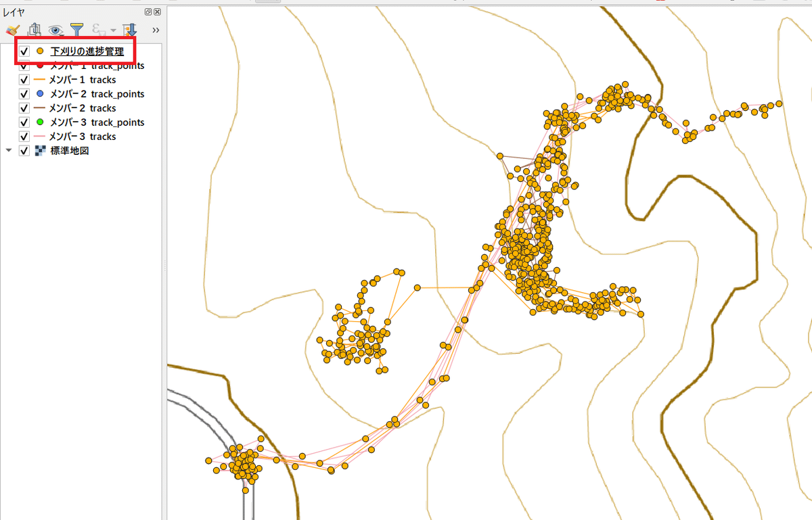Select the メンバー3 track_points layer name

click(x=97, y=122)
